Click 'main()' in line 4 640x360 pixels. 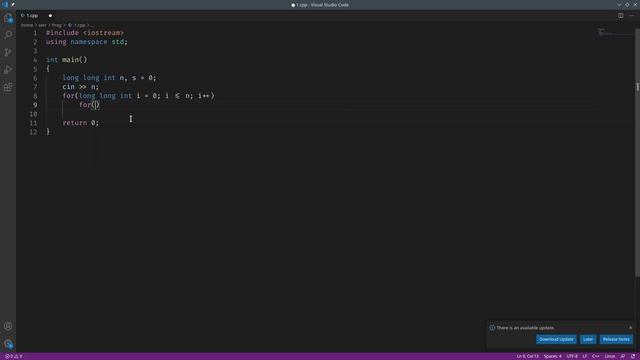tap(75, 60)
